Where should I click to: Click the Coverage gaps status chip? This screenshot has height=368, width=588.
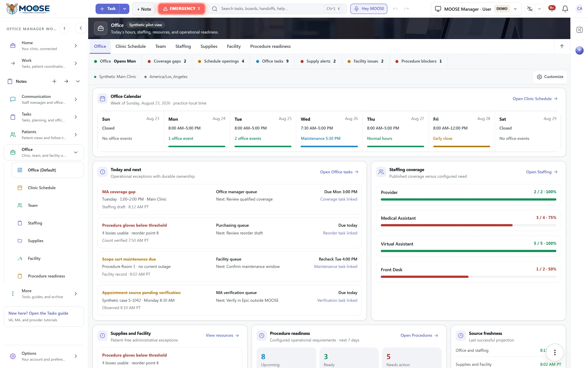(167, 61)
